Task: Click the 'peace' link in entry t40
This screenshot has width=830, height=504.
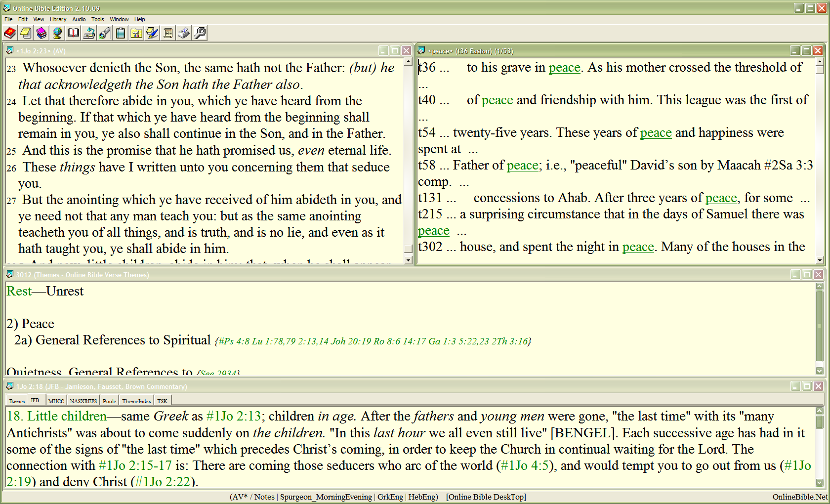Action: pyautogui.click(x=497, y=100)
